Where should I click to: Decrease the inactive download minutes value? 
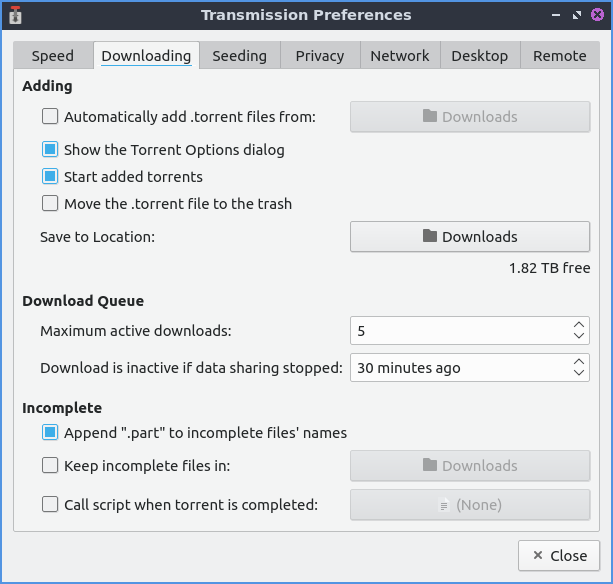click(579, 373)
